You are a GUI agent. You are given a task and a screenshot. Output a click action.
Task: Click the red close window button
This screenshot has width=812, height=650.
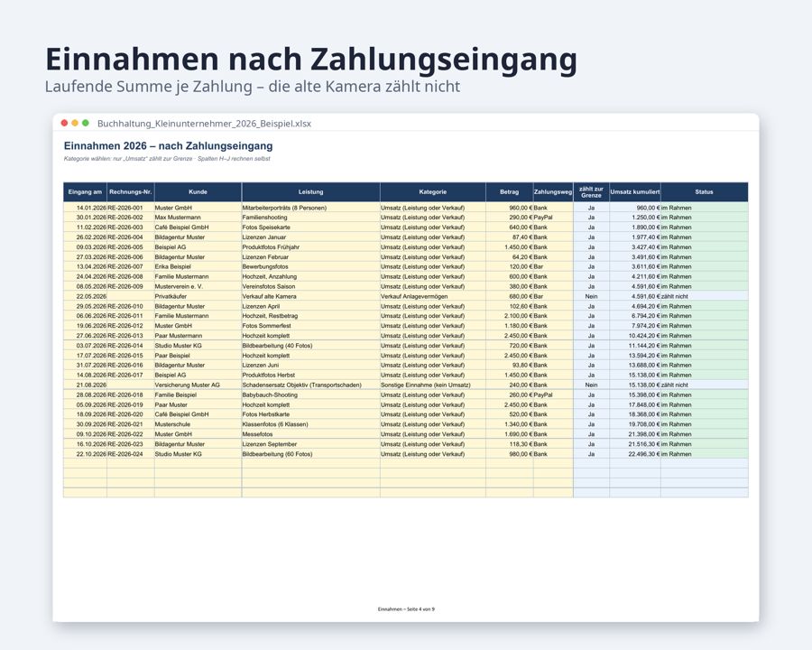tap(64, 123)
